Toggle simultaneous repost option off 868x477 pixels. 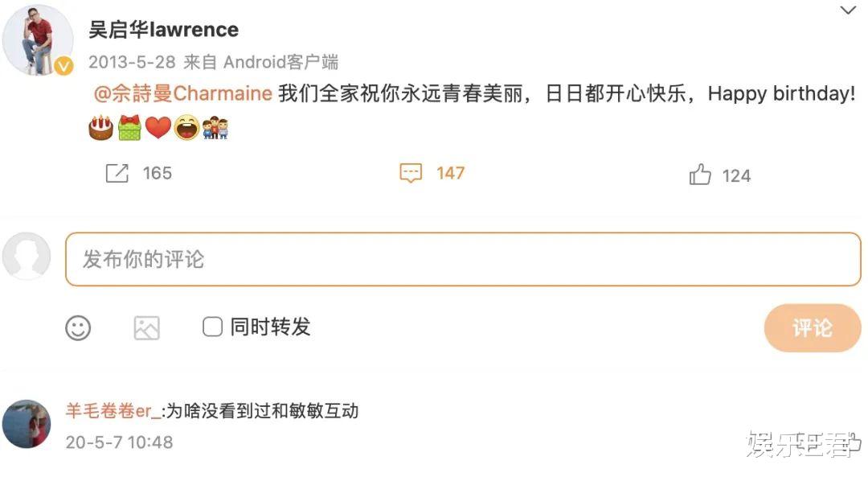211,327
